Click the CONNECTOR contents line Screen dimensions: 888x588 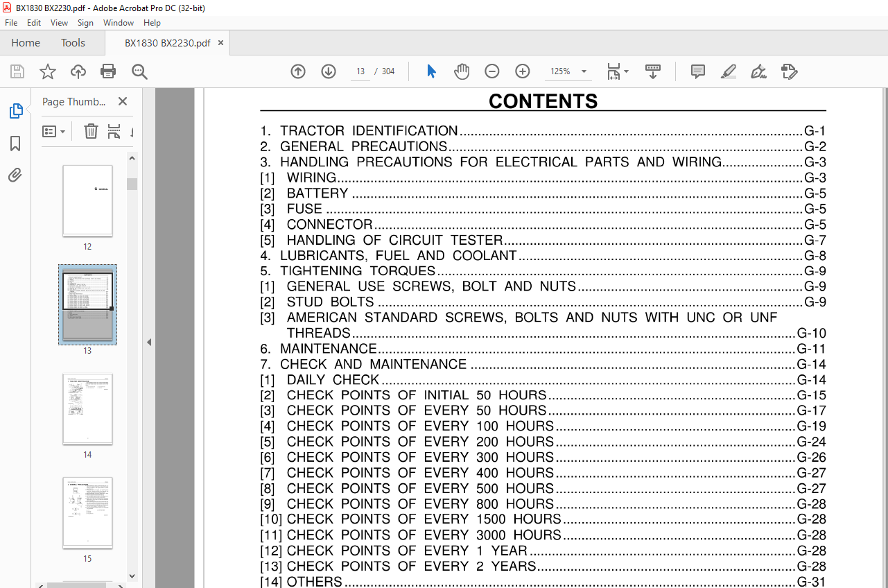[543, 224]
